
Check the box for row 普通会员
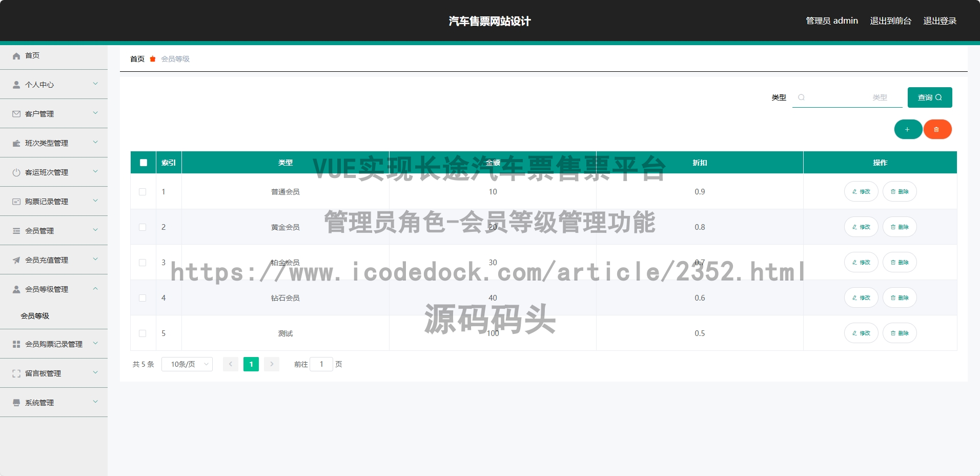tap(142, 192)
